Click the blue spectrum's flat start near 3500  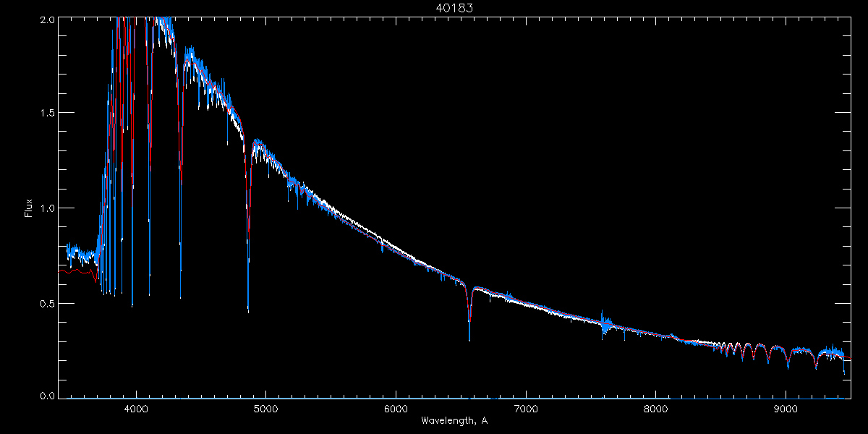[80, 254]
